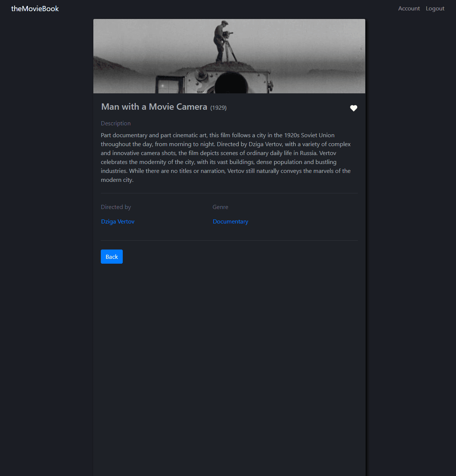Screen dimensions: 456x476
Task: Click Logout in the navbar
Action: 435,9
